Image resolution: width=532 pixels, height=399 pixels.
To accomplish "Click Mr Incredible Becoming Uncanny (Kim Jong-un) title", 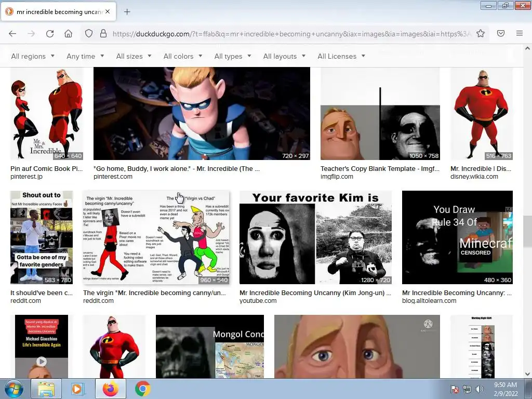I will [315, 293].
